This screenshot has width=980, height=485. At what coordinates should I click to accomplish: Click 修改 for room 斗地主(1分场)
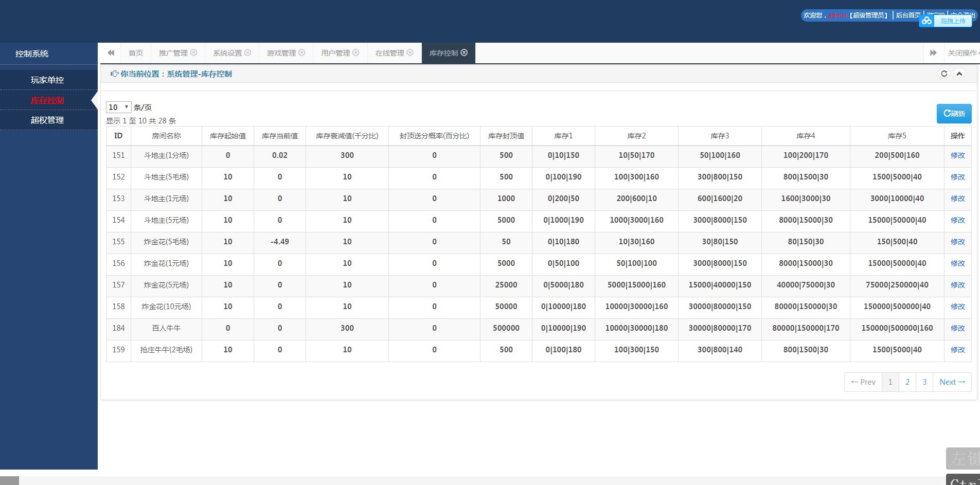(957, 155)
